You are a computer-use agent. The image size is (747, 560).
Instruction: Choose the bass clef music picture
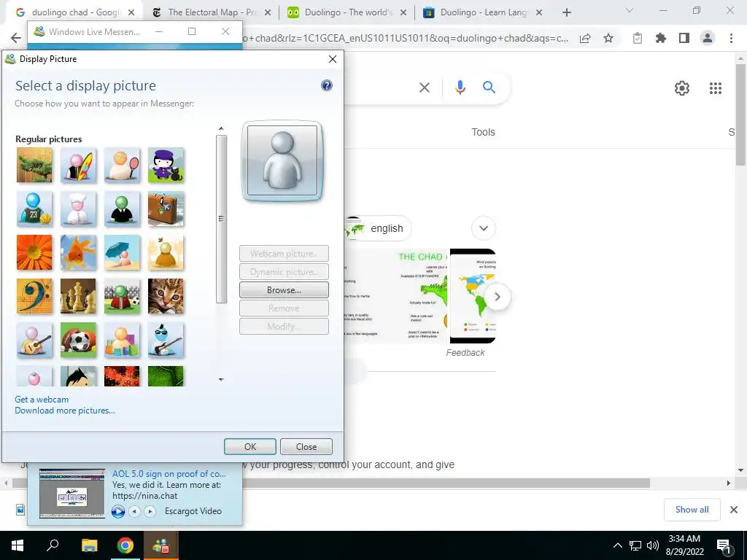34,296
